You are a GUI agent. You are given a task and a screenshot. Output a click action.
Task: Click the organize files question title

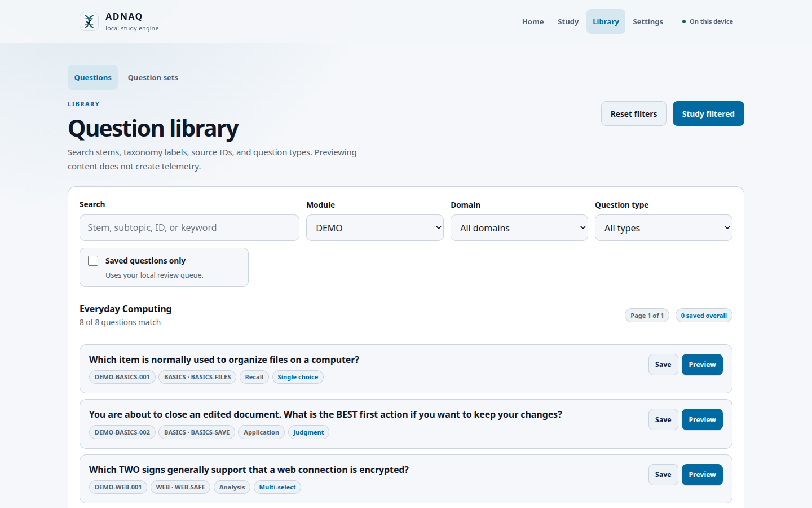(224, 360)
